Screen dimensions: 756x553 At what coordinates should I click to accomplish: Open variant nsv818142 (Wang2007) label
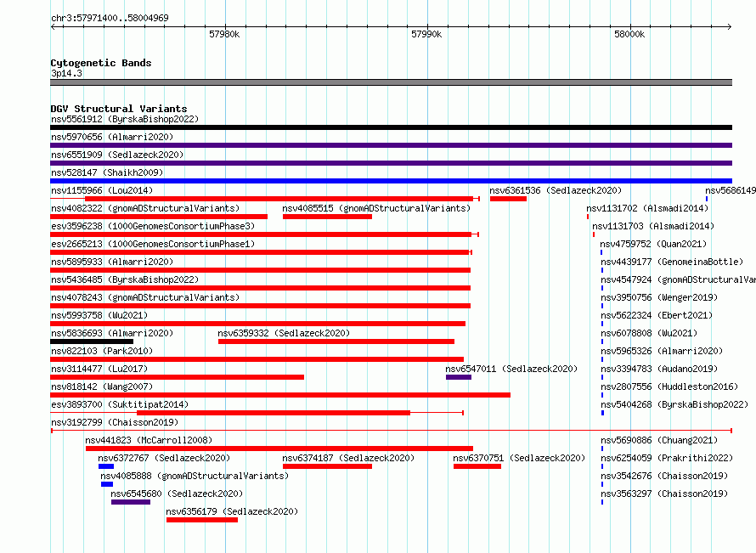pos(102,387)
